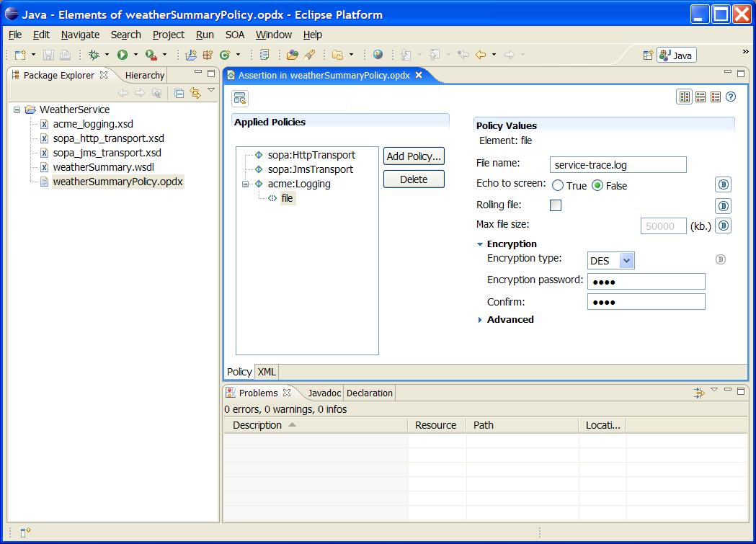Switch to the XML editor tab
The width and height of the screenshot is (756, 544).
(267, 372)
